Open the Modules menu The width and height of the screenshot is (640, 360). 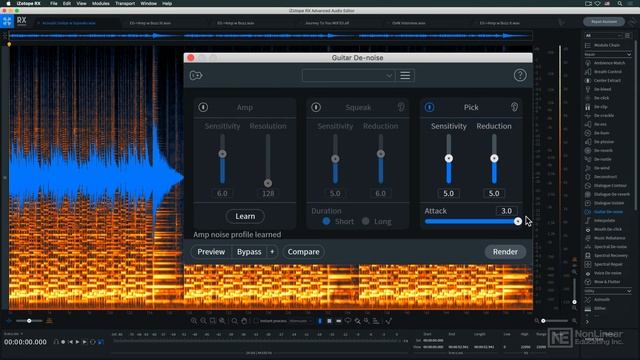pyautogui.click(x=100, y=3)
